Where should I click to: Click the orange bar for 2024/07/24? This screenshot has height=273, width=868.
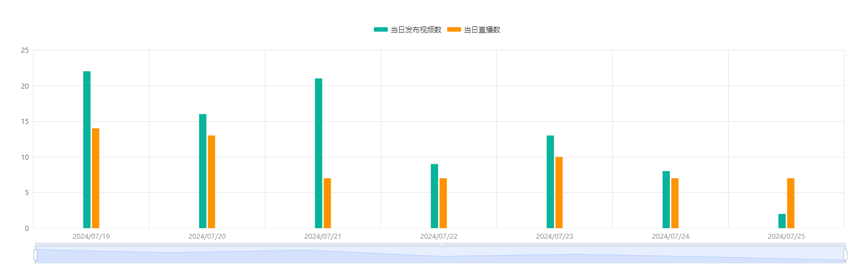675,203
